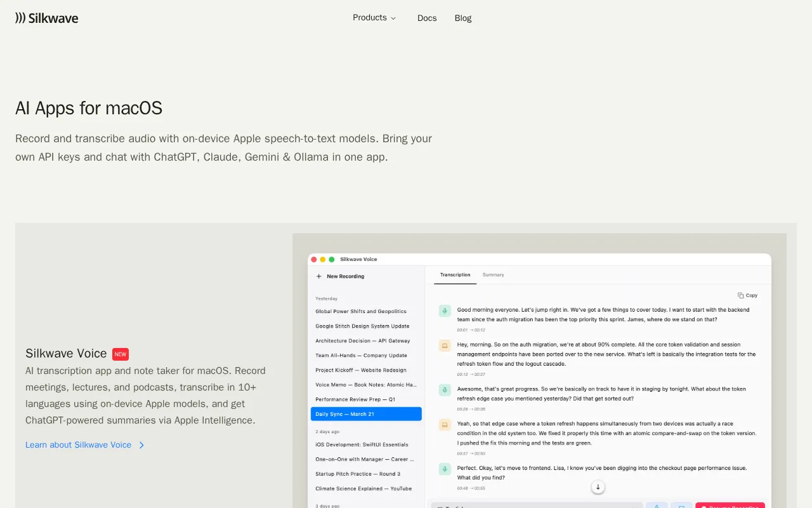Select the highlighted Daily Sync — March 21 recording
812x508 pixels.
(366, 414)
